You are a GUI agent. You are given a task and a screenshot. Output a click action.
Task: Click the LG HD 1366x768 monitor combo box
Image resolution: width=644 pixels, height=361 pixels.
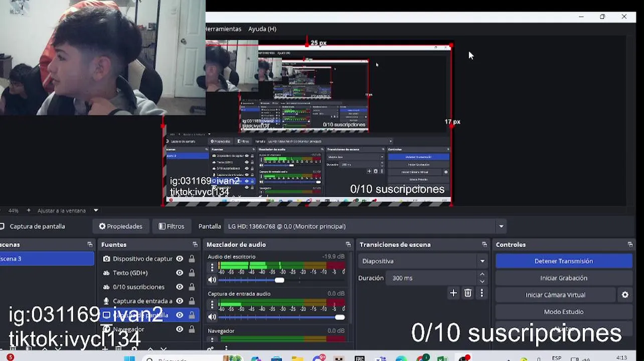pyautogui.click(x=365, y=226)
